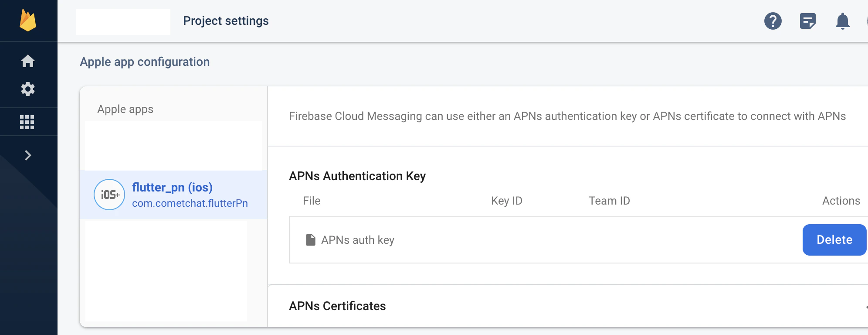Expand the left navigation sidebar
Screen dimensions: 868x335
(28, 155)
